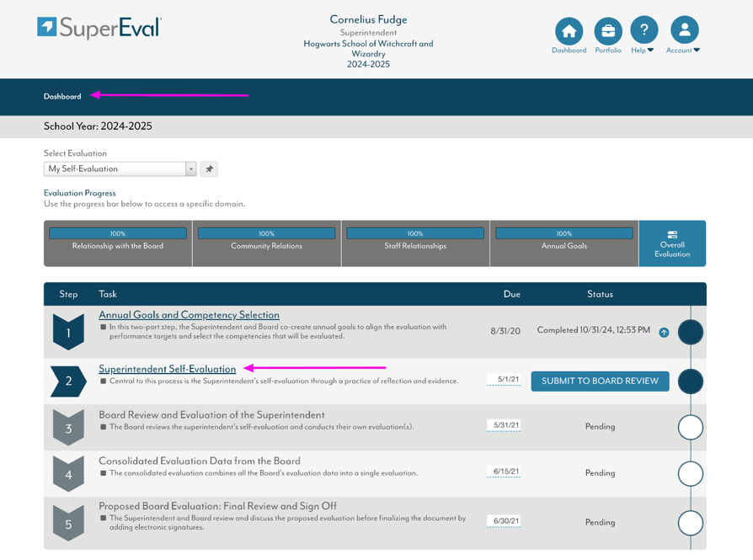Click the Evaluation Progress heading

(80, 193)
